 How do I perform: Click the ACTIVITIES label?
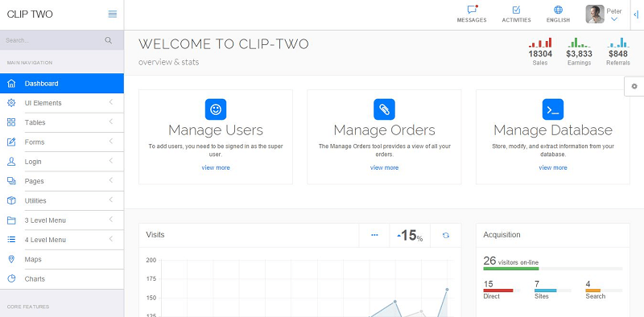[516, 20]
